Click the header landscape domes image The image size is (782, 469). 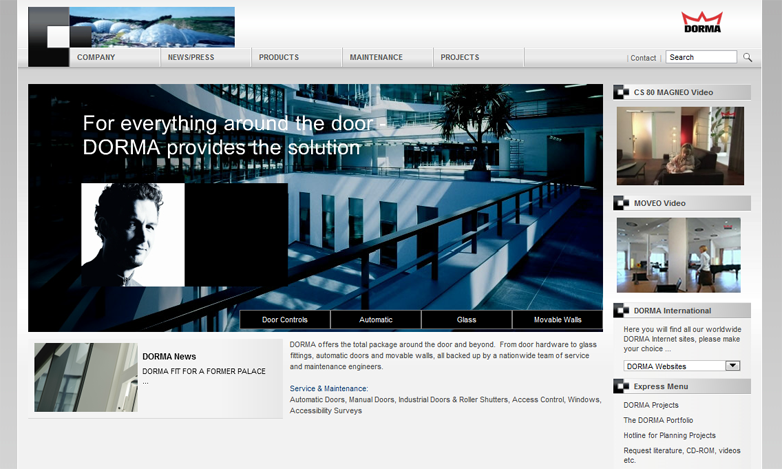pyautogui.click(x=152, y=27)
